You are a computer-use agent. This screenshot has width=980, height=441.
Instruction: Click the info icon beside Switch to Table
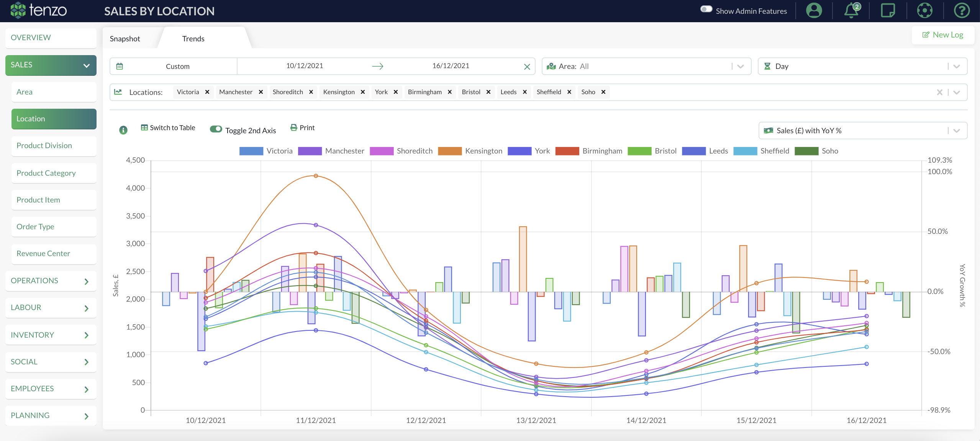click(123, 130)
